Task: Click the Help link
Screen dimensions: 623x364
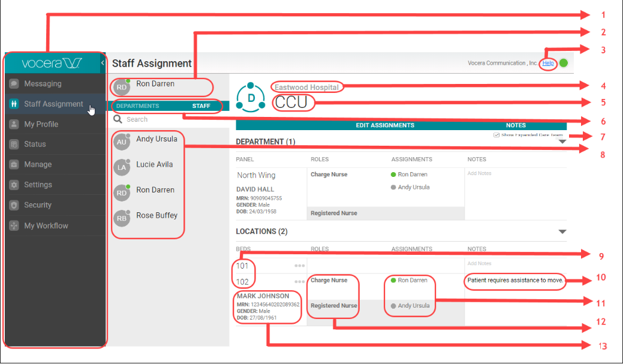Action: [547, 62]
